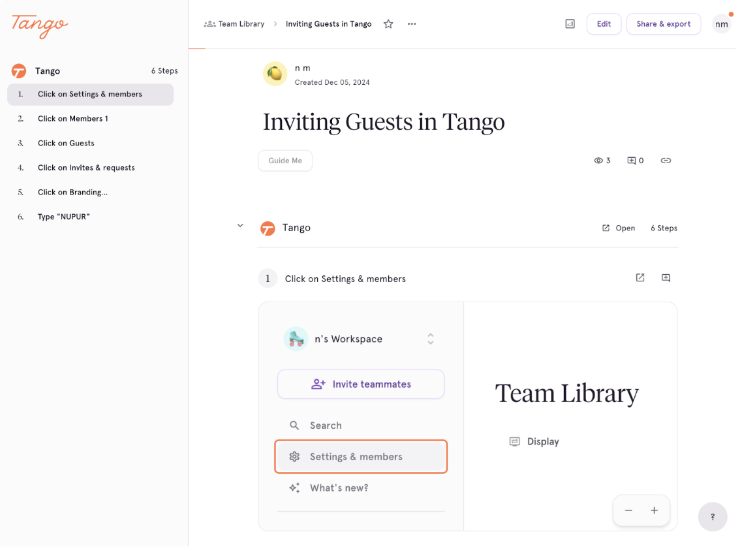
Task: Select step 3 Click on Guests
Action: [91, 144]
